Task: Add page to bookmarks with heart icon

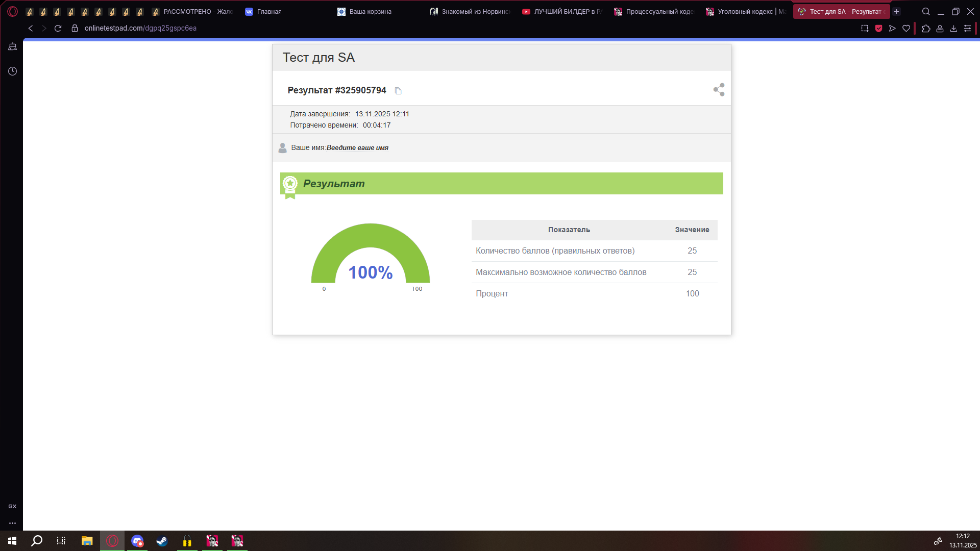Action: coord(906,29)
